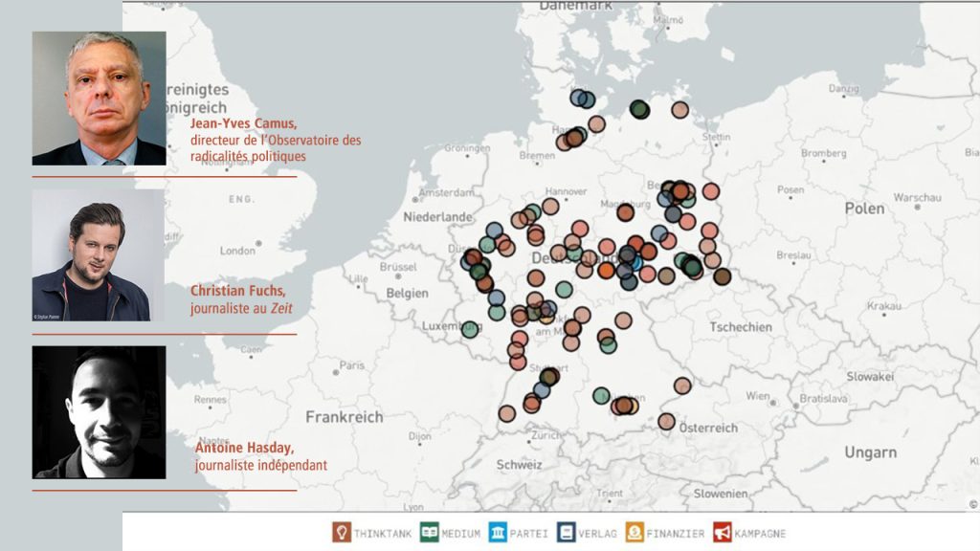Open Antoine Hasday black-and-white portrait
The width and height of the screenshot is (980, 551).
pyautogui.click(x=99, y=412)
